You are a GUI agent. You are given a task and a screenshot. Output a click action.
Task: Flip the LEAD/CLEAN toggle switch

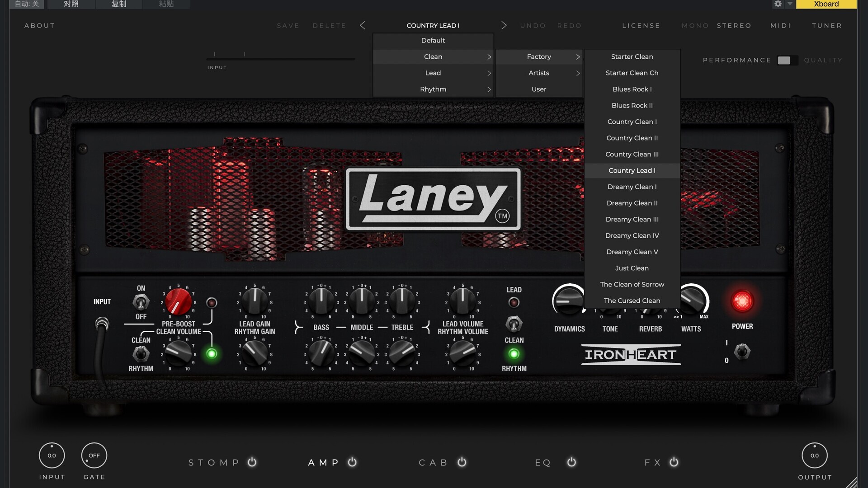click(514, 324)
